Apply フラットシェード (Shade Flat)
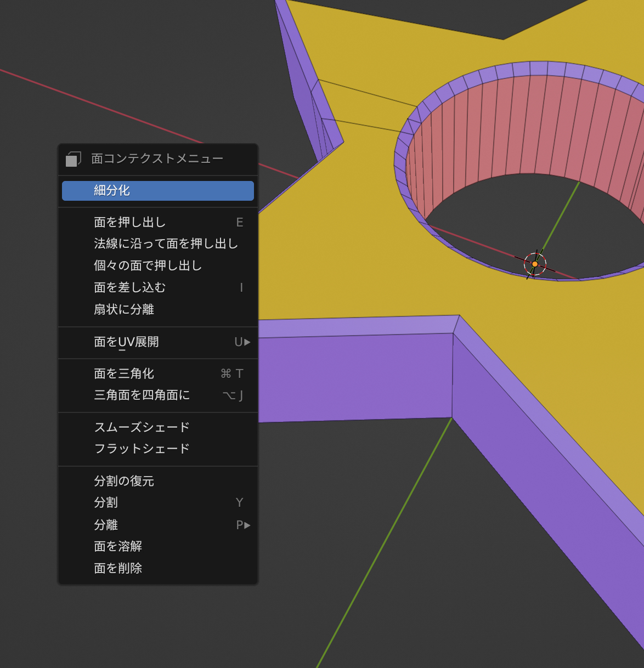 157,449
